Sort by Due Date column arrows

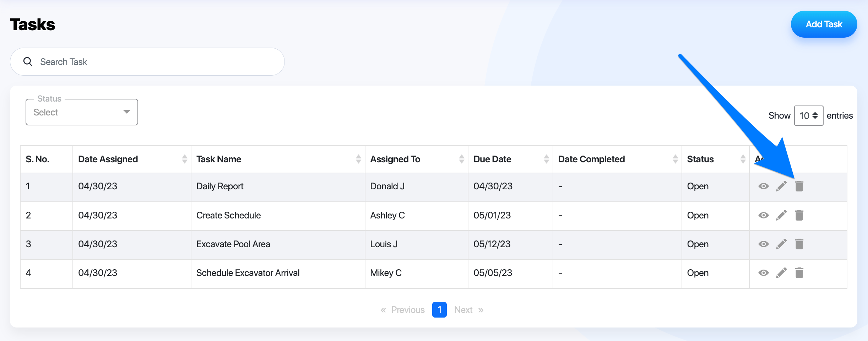[546, 159]
